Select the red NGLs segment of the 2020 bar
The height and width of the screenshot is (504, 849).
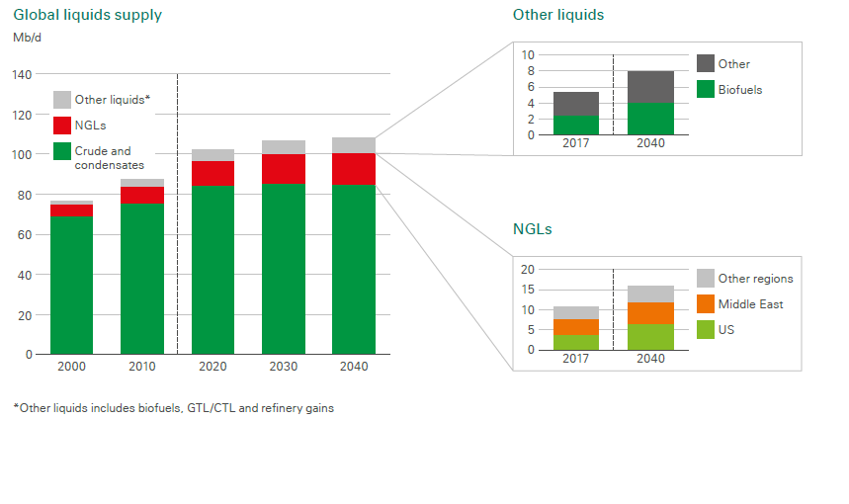click(x=212, y=173)
